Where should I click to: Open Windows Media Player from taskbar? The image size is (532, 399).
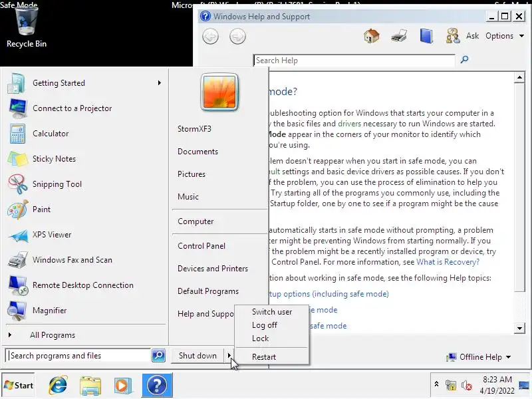click(122, 386)
